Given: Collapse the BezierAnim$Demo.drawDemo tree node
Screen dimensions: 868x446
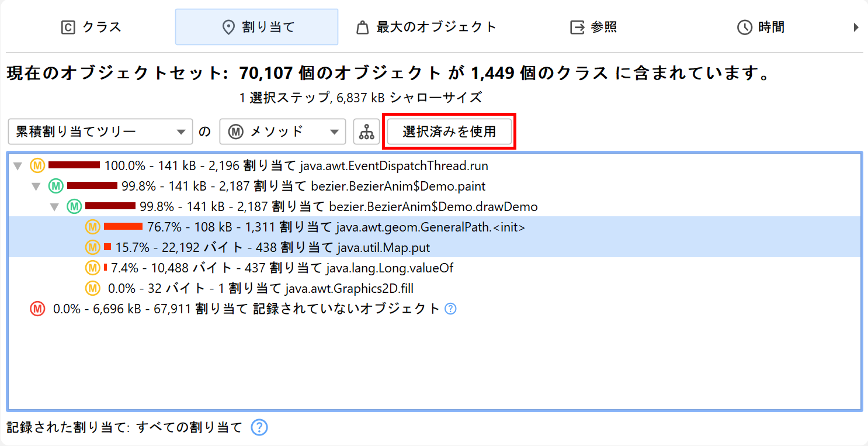Looking at the screenshot, I should (x=55, y=207).
